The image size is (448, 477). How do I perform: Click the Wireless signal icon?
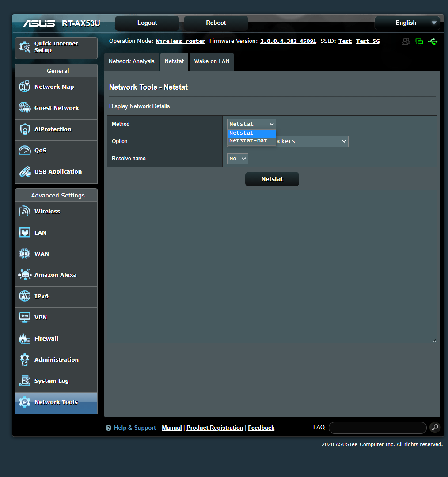[25, 211]
